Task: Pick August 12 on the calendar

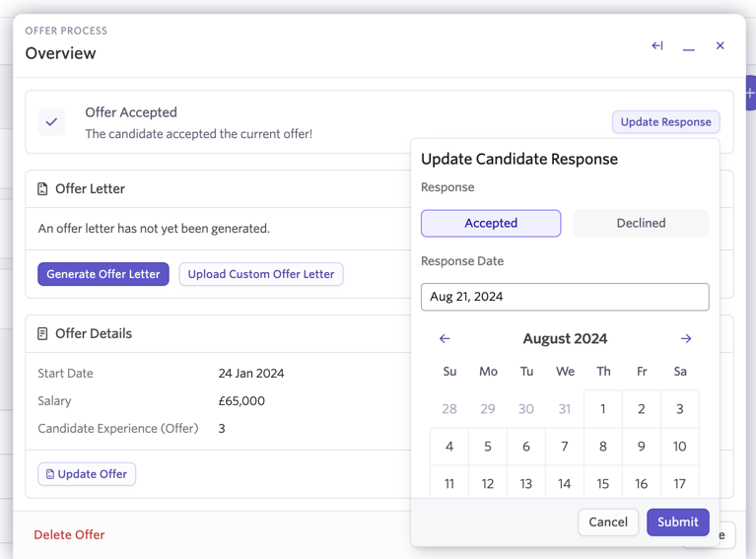Action: pyautogui.click(x=488, y=483)
